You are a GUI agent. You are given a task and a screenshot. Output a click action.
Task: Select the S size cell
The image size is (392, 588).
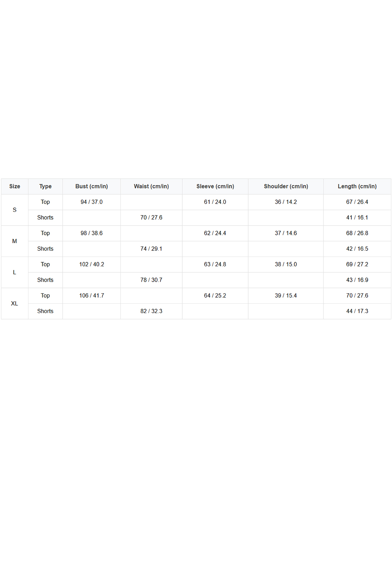[x=15, y=210]
